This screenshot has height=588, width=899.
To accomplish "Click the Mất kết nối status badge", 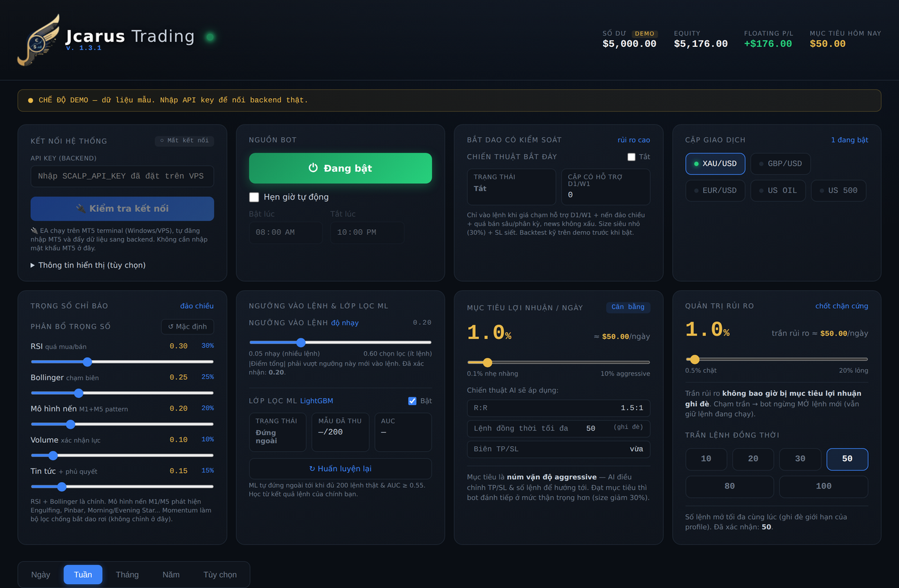I will [x=184, y=141].
